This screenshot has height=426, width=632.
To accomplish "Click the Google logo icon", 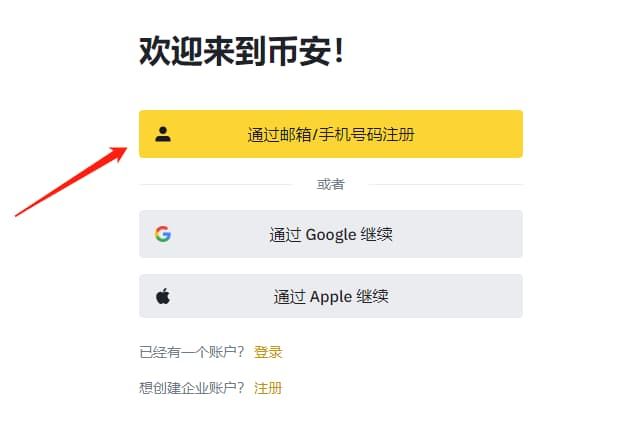I will click(163, 235).
